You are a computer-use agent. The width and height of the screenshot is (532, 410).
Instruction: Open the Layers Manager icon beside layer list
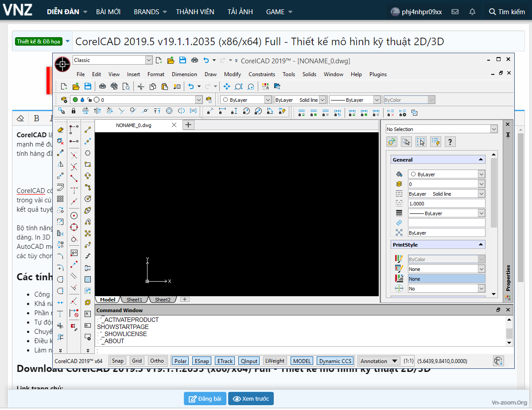coord(64,100)
